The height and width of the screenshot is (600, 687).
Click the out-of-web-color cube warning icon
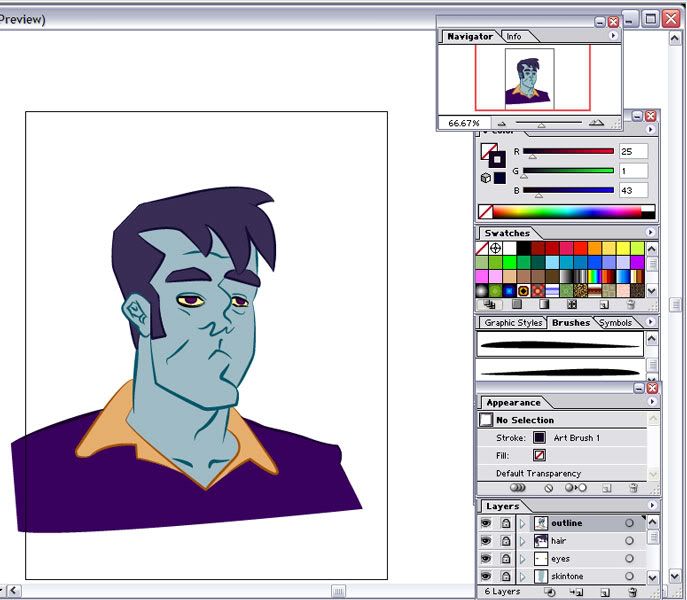485,178
